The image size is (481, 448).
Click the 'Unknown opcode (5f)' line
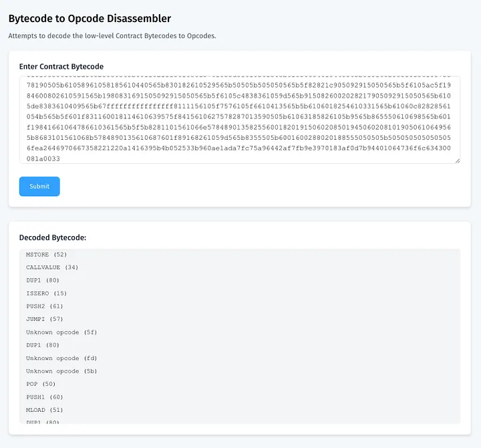click(x=62, y=332)
